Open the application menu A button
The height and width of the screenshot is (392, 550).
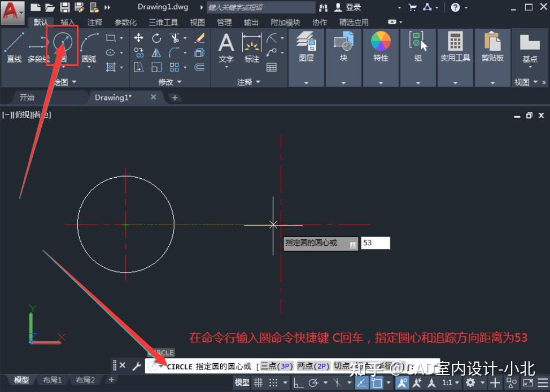(x=12, y=12)
